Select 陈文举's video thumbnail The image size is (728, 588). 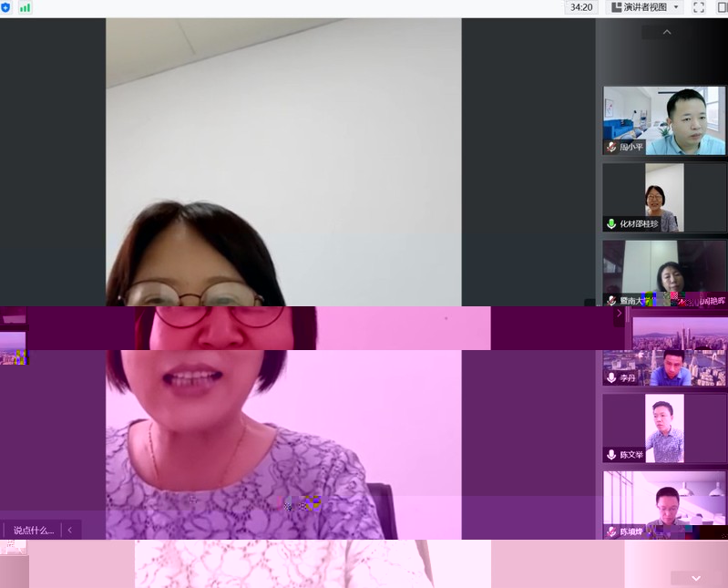coord(664,428)
